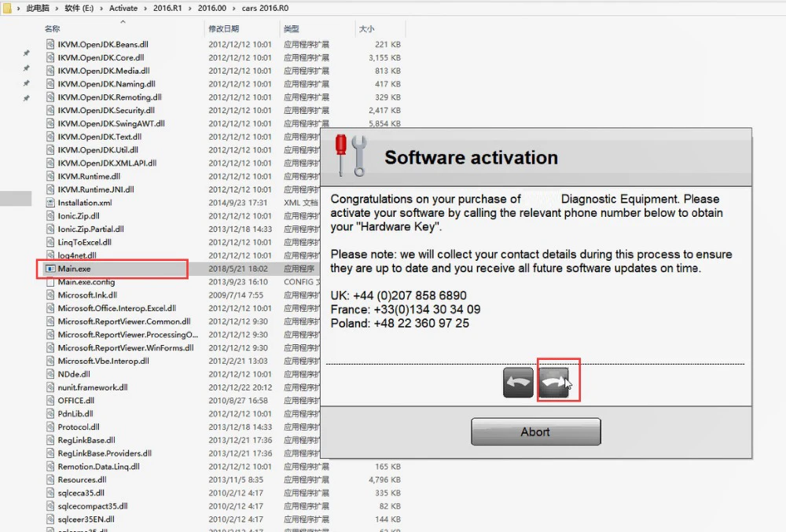
Task: Click the Resources.dll file icon
Action: [x=50, y=480]
